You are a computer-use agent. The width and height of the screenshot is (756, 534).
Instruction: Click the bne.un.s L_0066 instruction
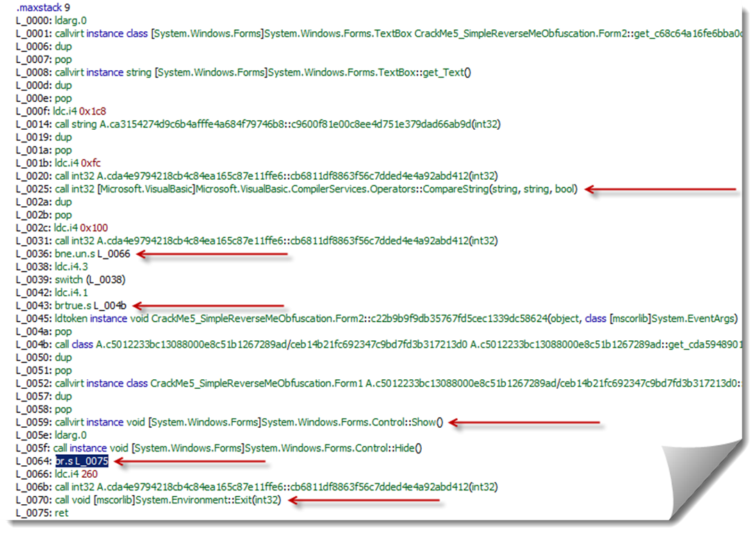[x=91, y=253]
